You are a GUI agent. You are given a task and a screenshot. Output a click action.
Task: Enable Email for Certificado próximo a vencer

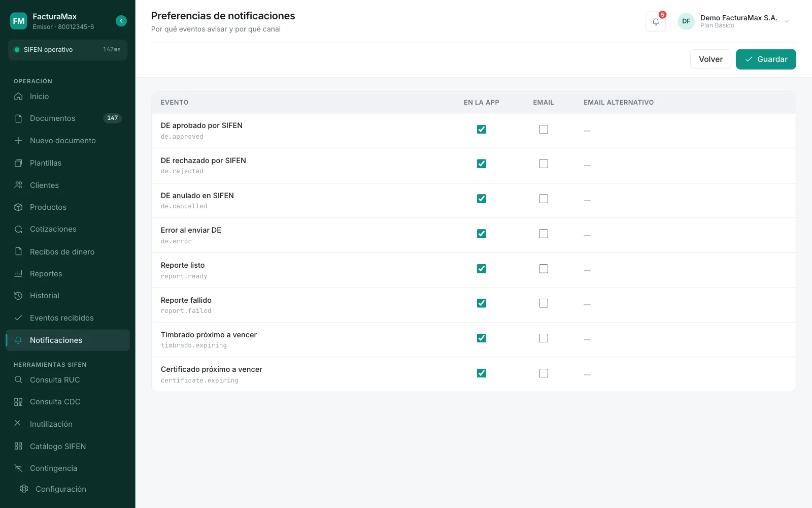[x=544, y=373]
